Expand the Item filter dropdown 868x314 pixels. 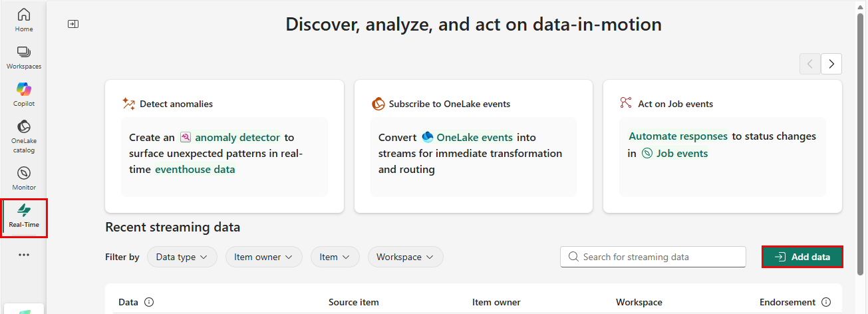pos(335,257)
